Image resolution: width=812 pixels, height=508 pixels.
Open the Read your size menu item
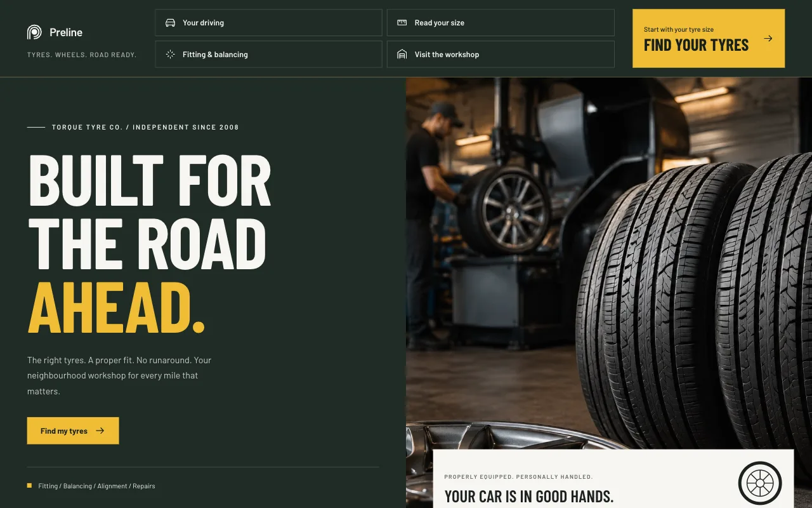[501, 23]
